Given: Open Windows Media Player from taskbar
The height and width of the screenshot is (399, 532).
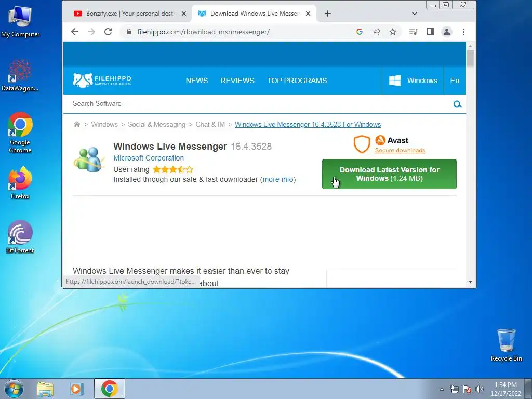Looking at the screenshot, I should [x=76, y=389].
